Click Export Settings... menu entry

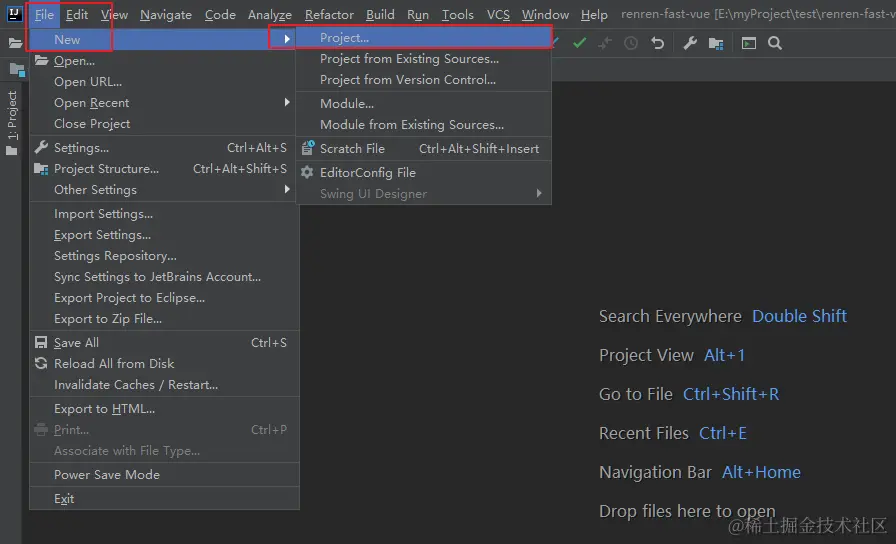pos(164,235)
